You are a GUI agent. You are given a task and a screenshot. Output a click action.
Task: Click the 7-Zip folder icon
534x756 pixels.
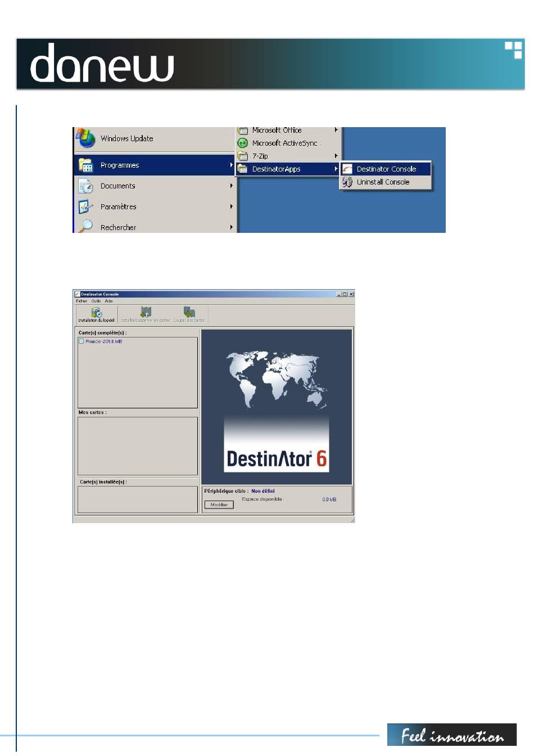click(x=242, y=156)
